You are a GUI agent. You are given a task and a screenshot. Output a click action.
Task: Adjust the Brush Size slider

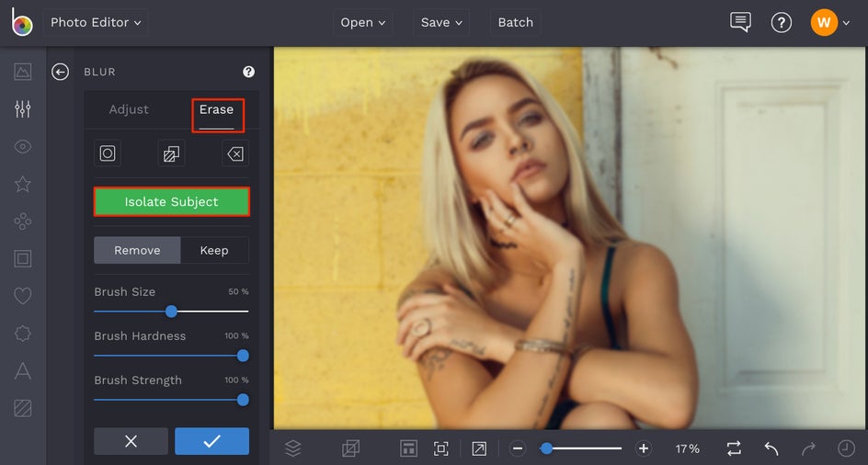[171, 312]
